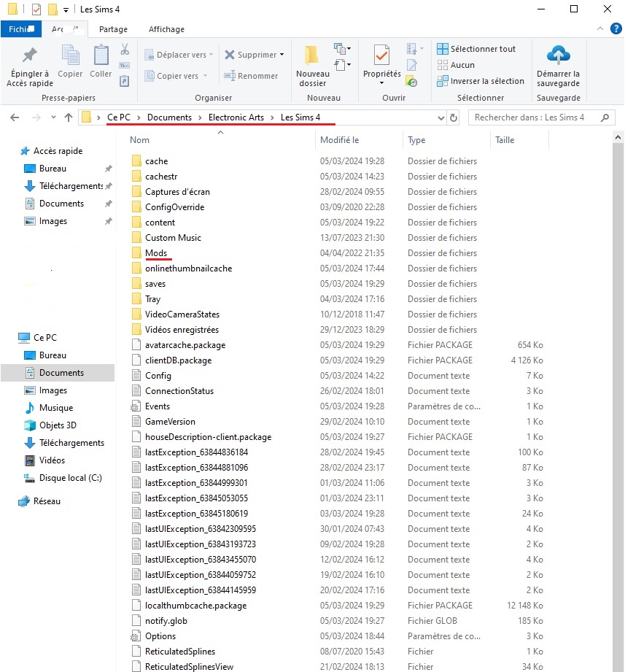Image resolution: width=625 pixels, height=672 pixels.
Task: Switch to the Affichage ribbon tab
Action: [x=166, y=29]
